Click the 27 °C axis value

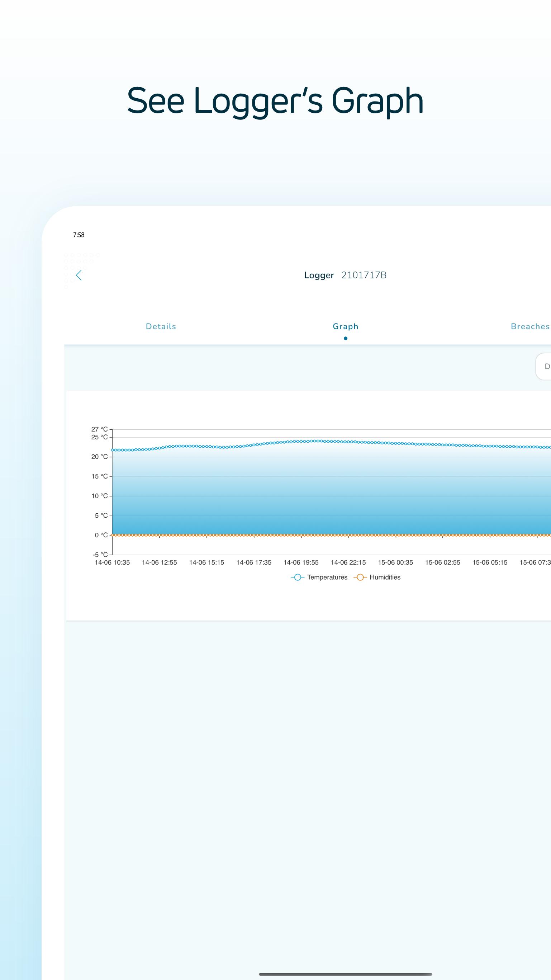tap(99, 429)
